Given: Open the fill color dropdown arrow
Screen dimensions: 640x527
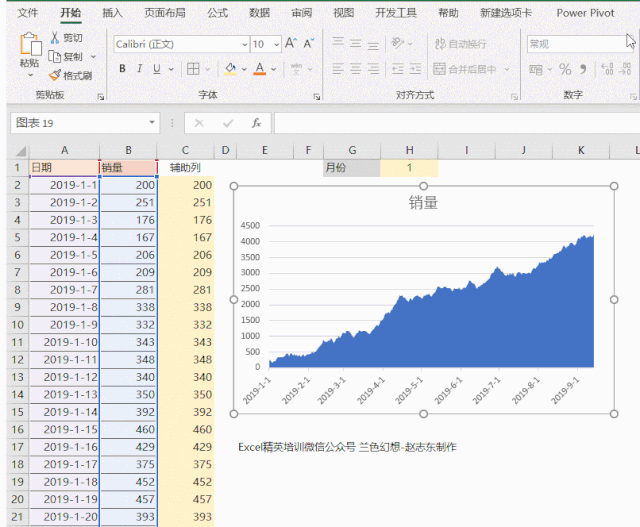Looking at the screenshot, I should pyautogui.click(x=244, y=69).
